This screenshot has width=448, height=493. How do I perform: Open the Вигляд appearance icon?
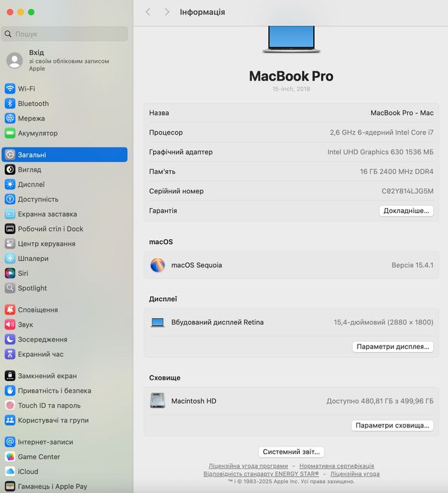point(10,169)
